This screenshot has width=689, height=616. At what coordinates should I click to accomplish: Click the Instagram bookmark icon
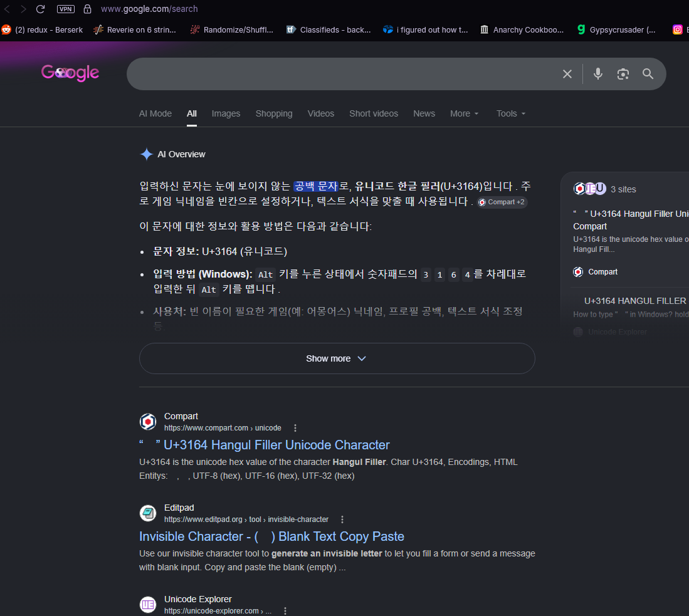[x=678, y=30]
